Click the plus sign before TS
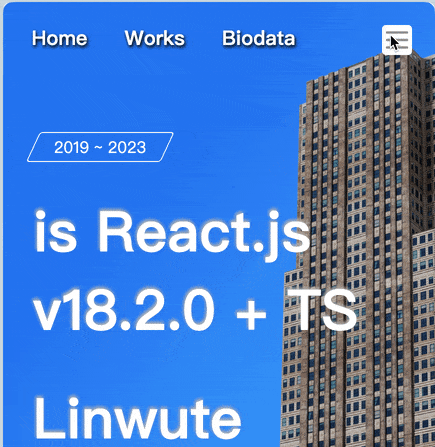 pyautogui.click(x=251, y=314)
